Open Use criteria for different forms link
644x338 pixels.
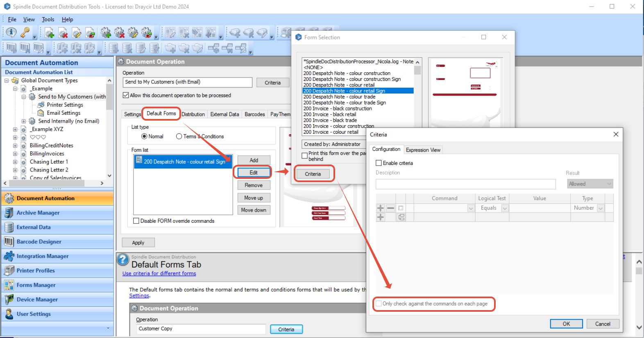[x=159, y=274]
